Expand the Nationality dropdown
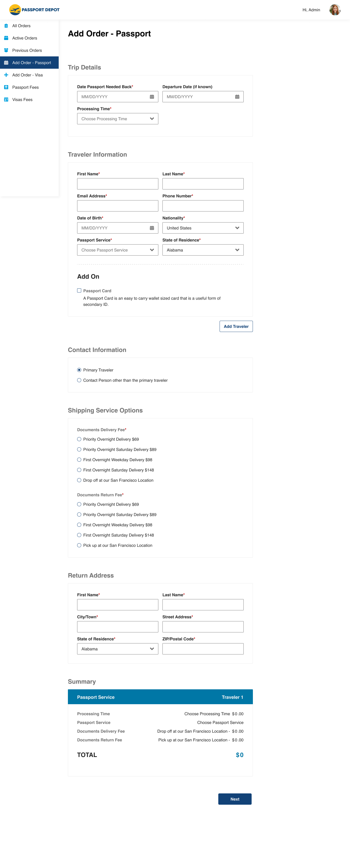The height and width of the screenshot is (868, 350). click(203, 228)
